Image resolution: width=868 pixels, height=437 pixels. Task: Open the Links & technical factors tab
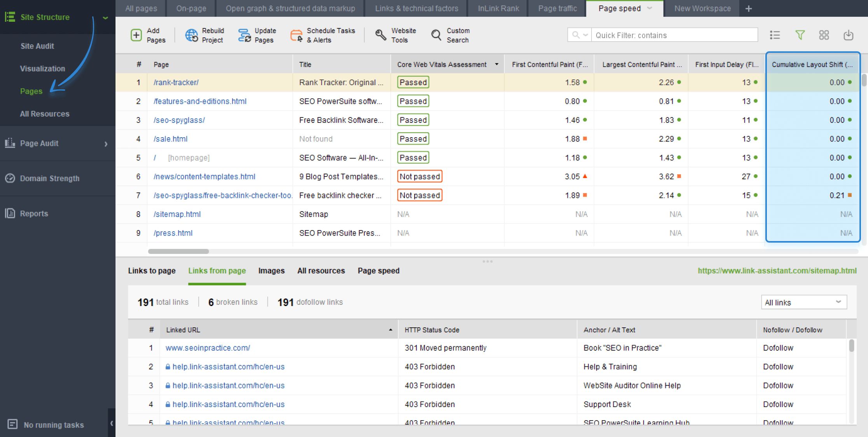(x=416, y=9)
